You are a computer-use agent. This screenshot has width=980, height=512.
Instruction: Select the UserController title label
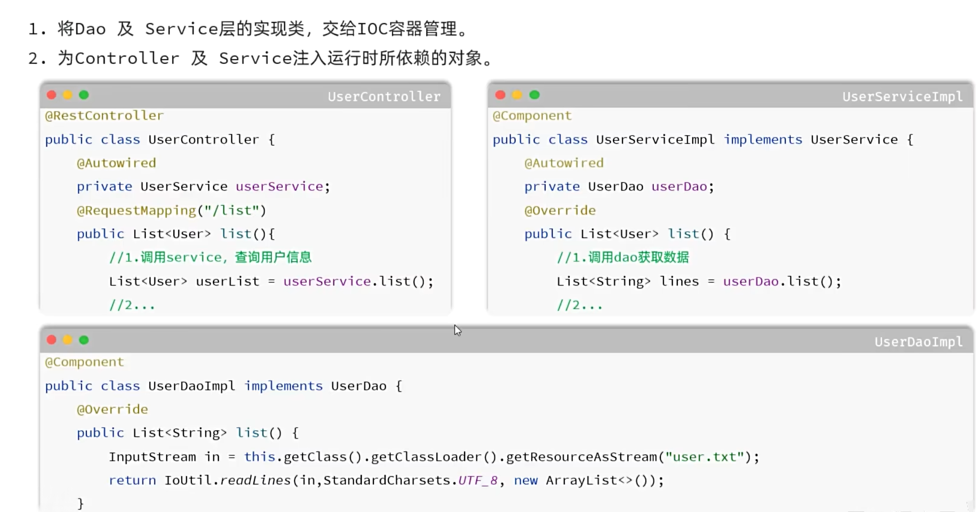tap(384, 96)
